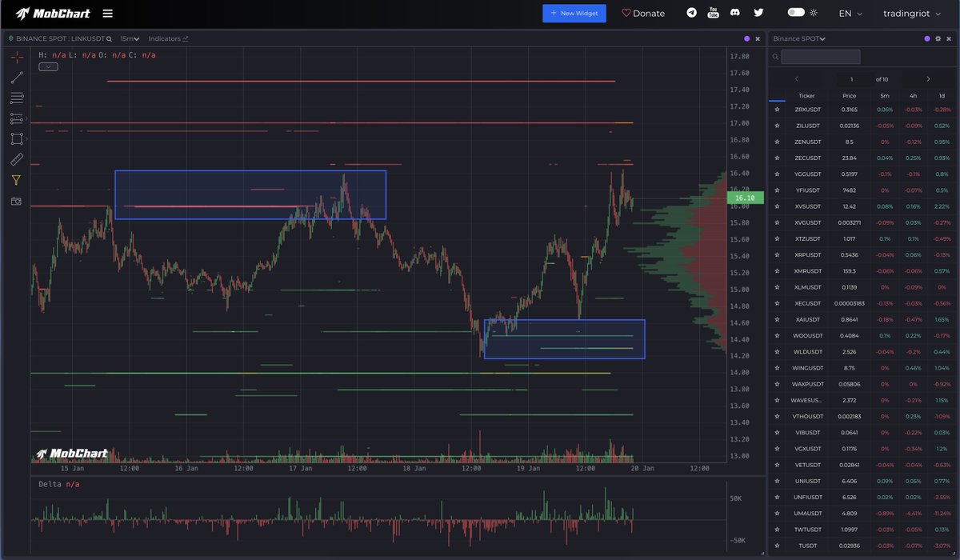This screenshot has height=560, width=960.
Task: Select the trend line drawing tool
Action: pos(16,78)
